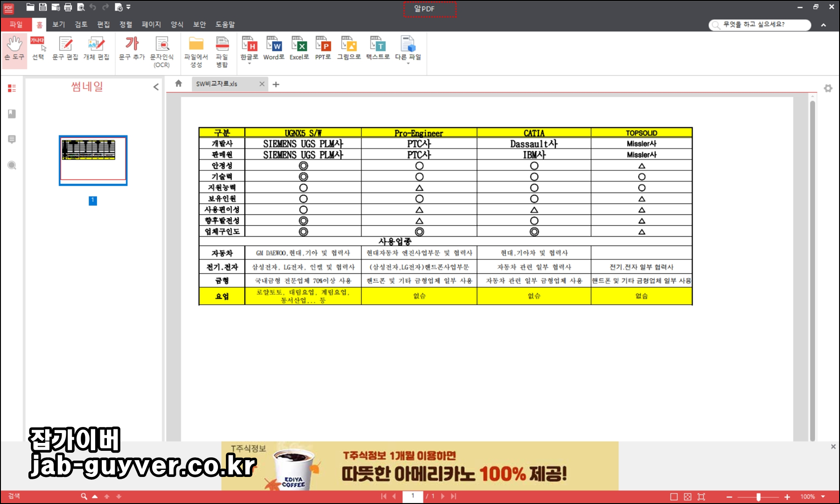This screenshot has height=504, width=840.
Task: Click Add Text (문구 추가) icon
Action: coord(132,49)
